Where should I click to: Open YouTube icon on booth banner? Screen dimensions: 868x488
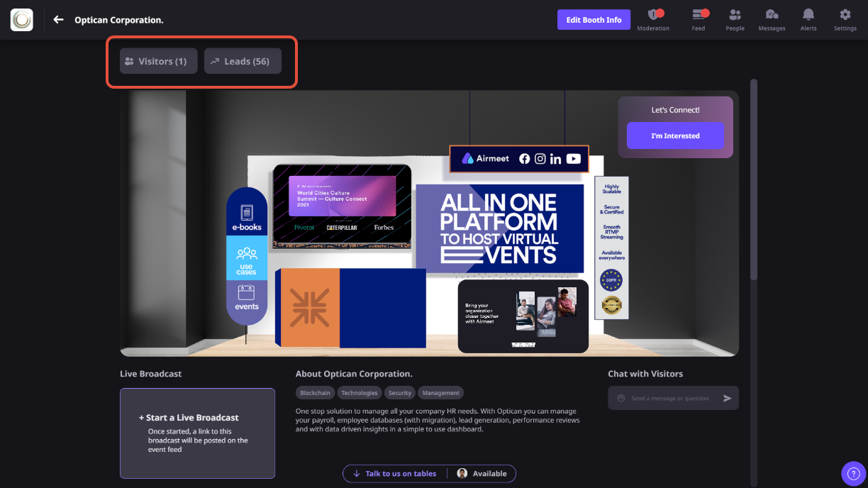click(573, 159)
